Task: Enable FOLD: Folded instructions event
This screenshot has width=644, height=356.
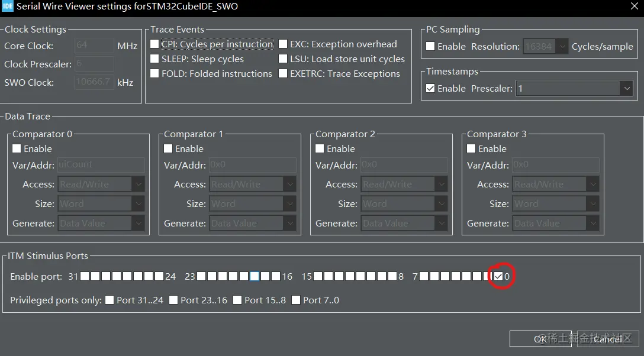Action: point(154,73)
